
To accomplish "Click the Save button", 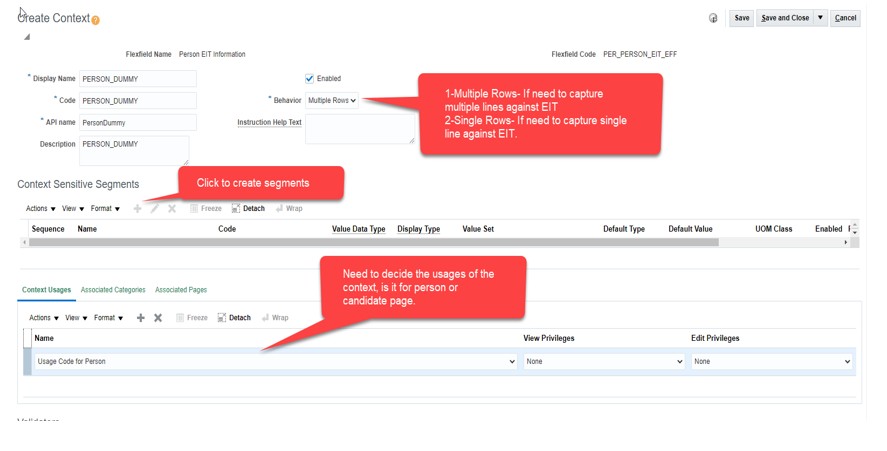I will tap(741, 18).
